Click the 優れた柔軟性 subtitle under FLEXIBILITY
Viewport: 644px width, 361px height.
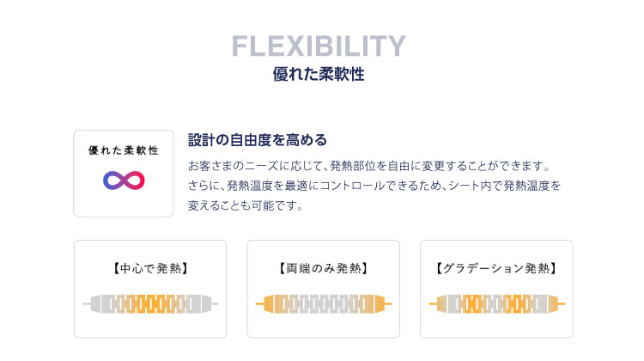(x=319, y=75)
